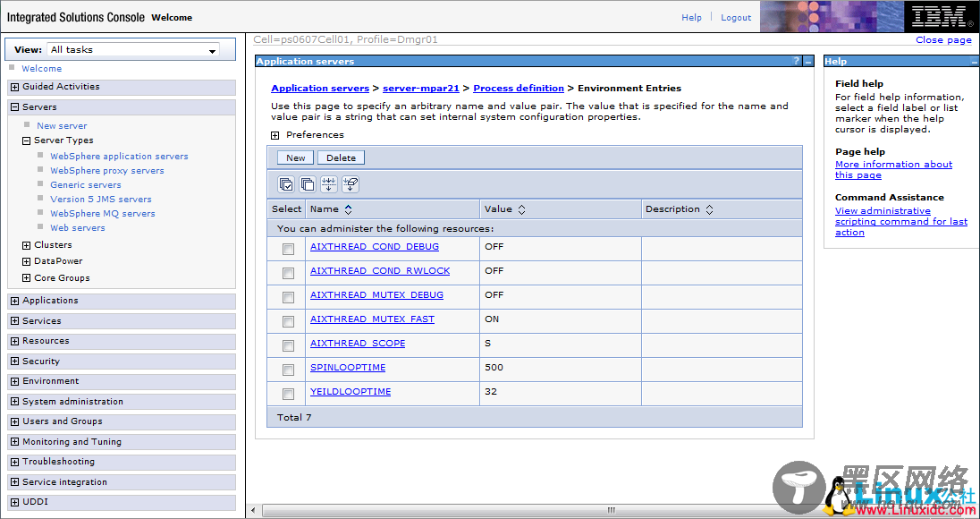Open the Help link in header
The image size is (980, 519).
tap(691, 18)
